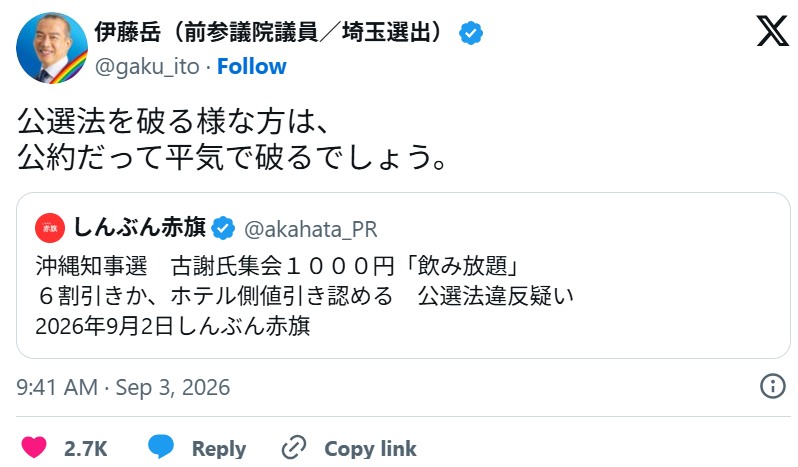Click the Copy link text
798x467 pixels.
(x=370, y=449)
